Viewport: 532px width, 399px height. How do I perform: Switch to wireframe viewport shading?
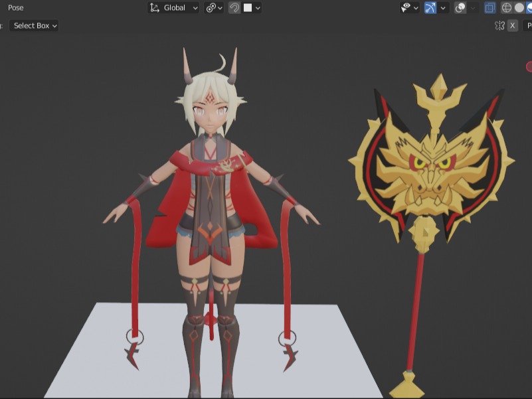507,8
